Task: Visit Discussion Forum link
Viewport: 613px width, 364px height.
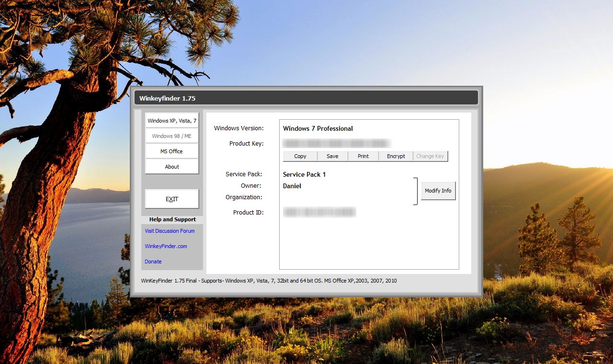Action: click(x=170, y=231)
